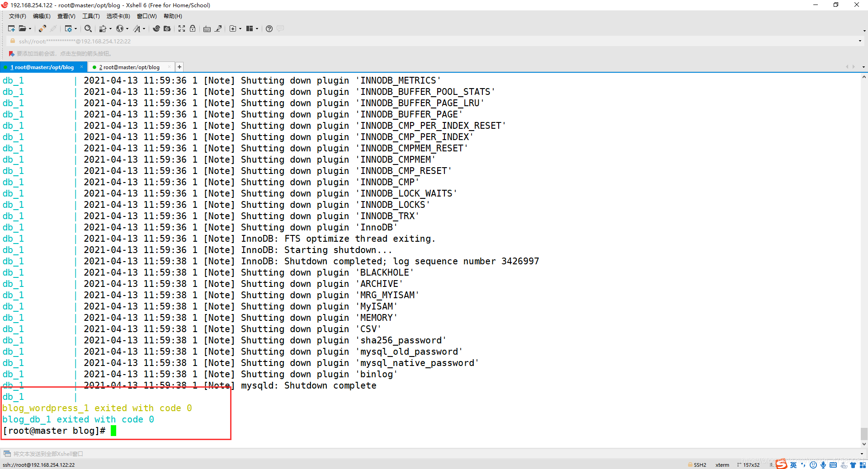
Task: Click the vertical scrollbar thumb
Action: pyautogui.click(x=864, y=434)
